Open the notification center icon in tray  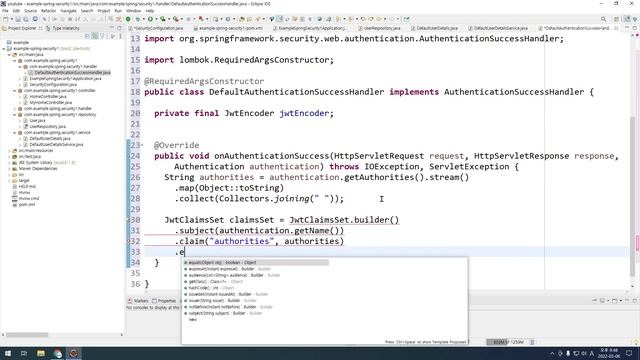(629, 353)
